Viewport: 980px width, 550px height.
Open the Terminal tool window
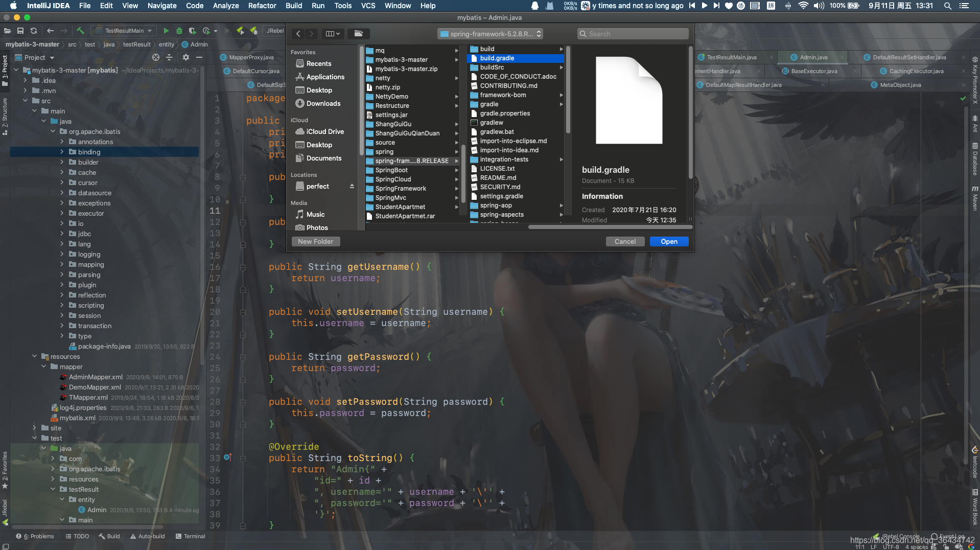190,536
